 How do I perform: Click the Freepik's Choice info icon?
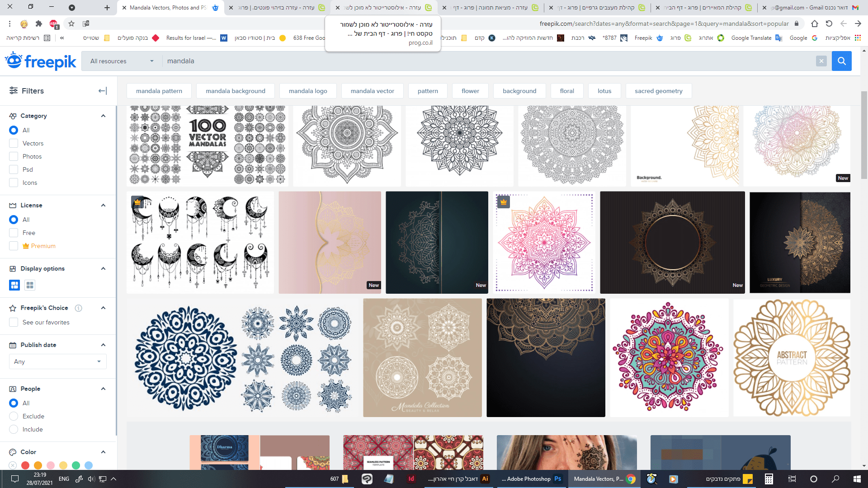click(x=79, y=308)
